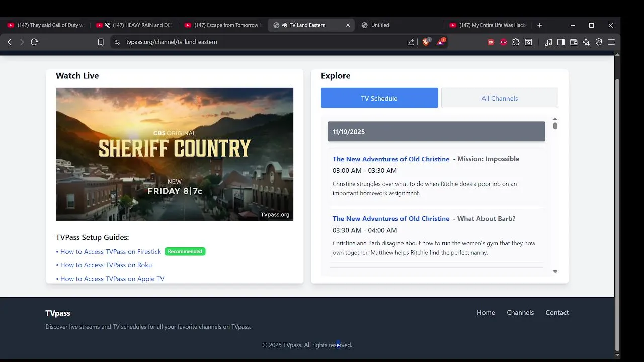Click the Sheriff Country live video player
This screenshot has height=362, width=644.
pyautogui.click(x=175, y=154)
